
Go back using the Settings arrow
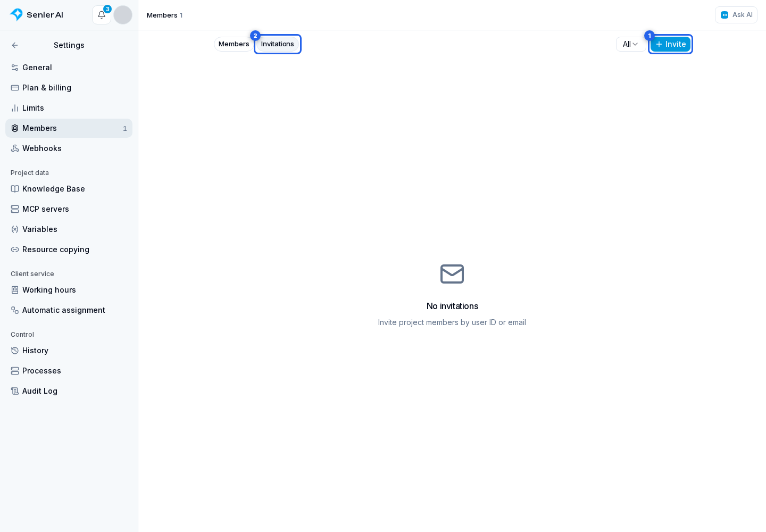pyautogui.click(x=15, y=45)
